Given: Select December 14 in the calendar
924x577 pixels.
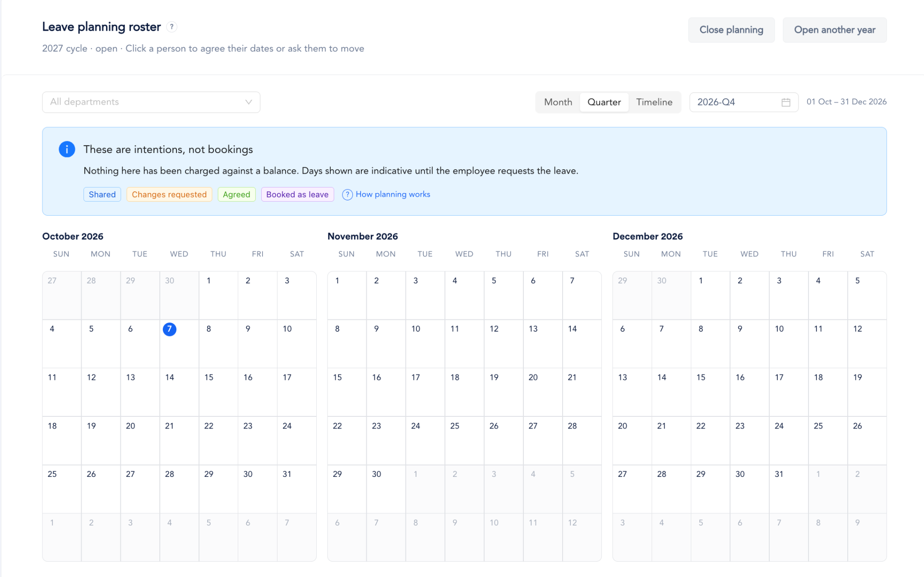Looking at the screenshot, I should pos(671,392).
